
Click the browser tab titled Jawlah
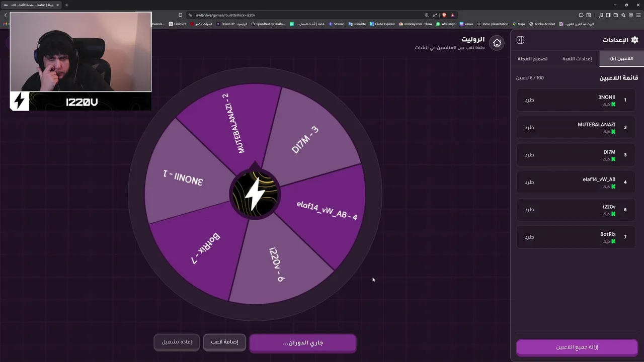[31, 5]
